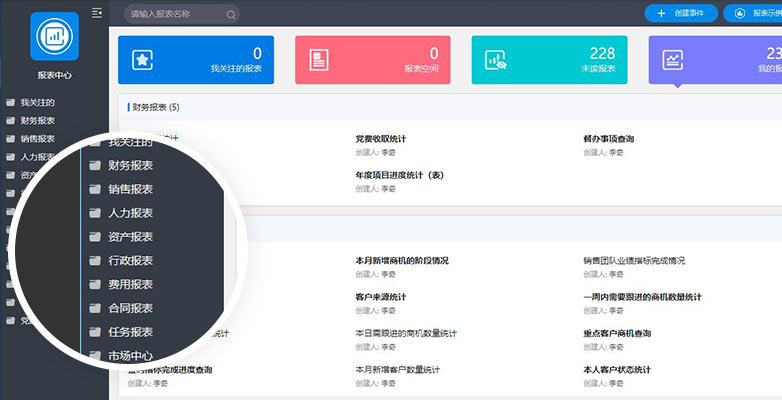Open 人力报表 in the magnified menu

point(130,213)
